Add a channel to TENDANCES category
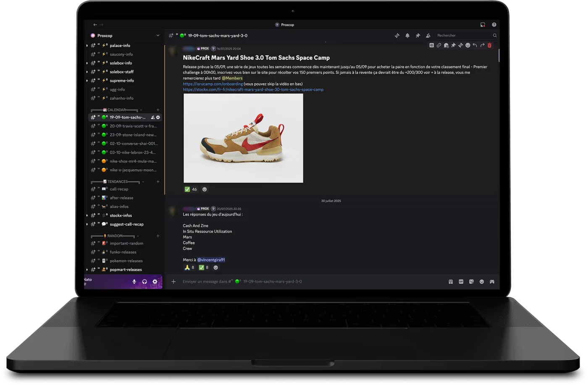This screenshot has height=385, width=588. click(158, 182)
